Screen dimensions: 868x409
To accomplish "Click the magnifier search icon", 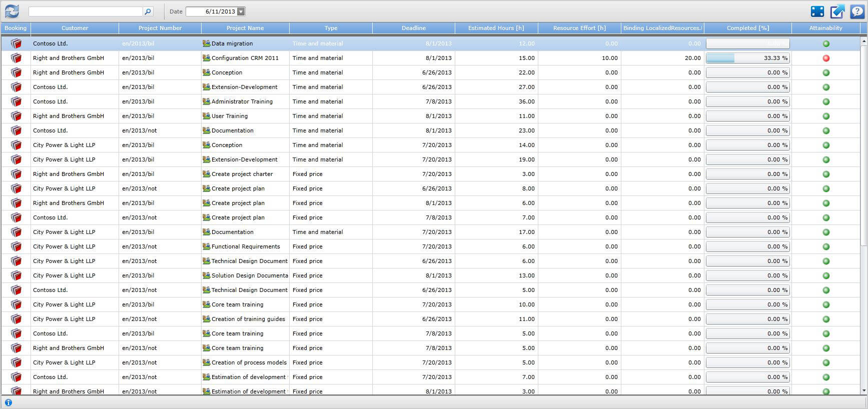I will (x=148, y=11).
